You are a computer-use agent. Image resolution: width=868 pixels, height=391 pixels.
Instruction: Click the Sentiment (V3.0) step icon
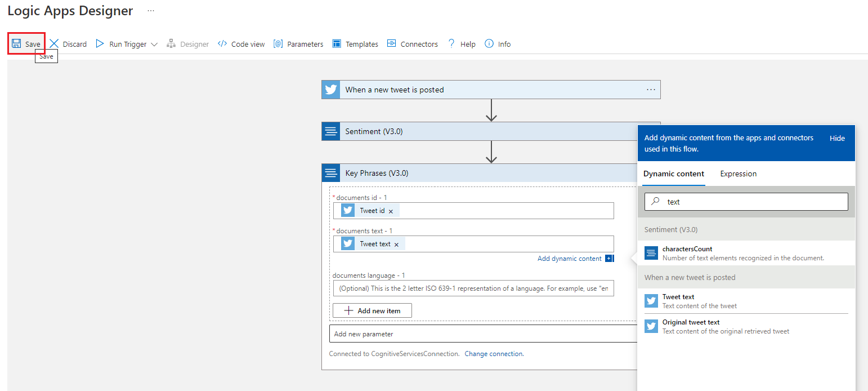click(x=331, y=131)
